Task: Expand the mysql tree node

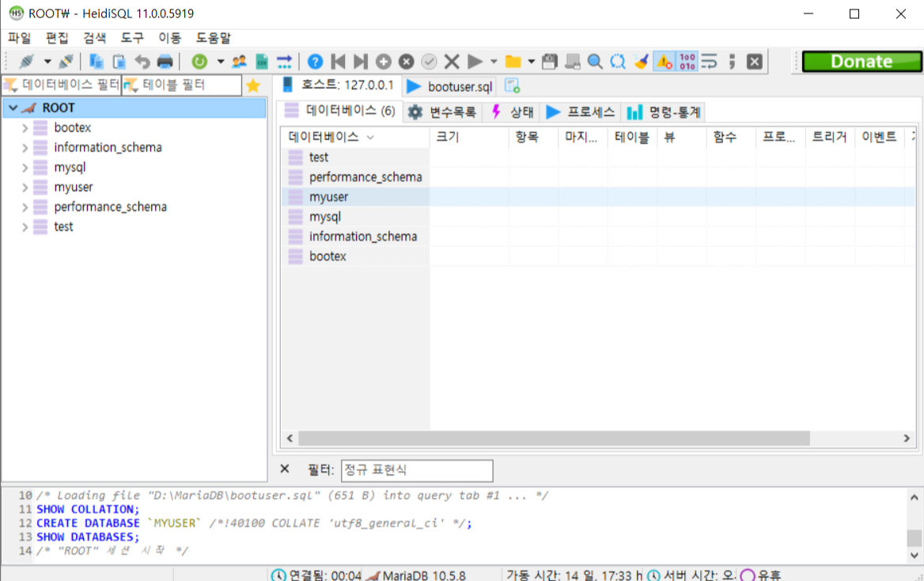Action: [x=25, y=168]
